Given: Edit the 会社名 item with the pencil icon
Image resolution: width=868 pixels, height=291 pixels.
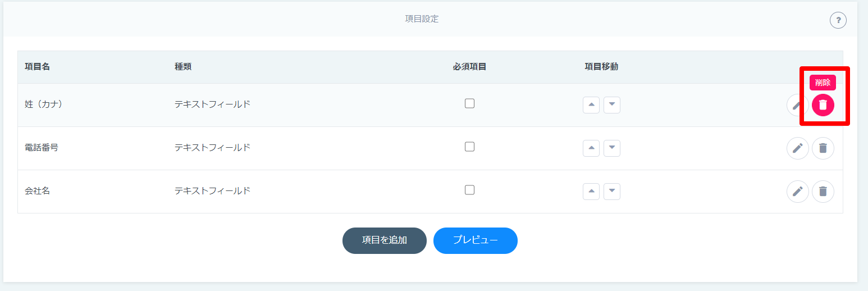Looking at the screenshot, I should pos(797,192).
